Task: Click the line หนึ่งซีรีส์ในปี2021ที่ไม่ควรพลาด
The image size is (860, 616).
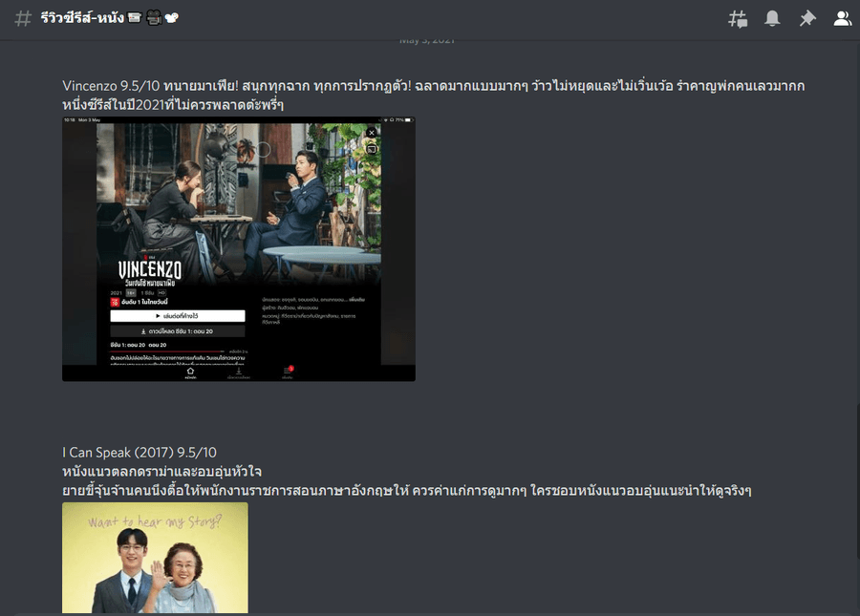Action: tap(173, 105)
